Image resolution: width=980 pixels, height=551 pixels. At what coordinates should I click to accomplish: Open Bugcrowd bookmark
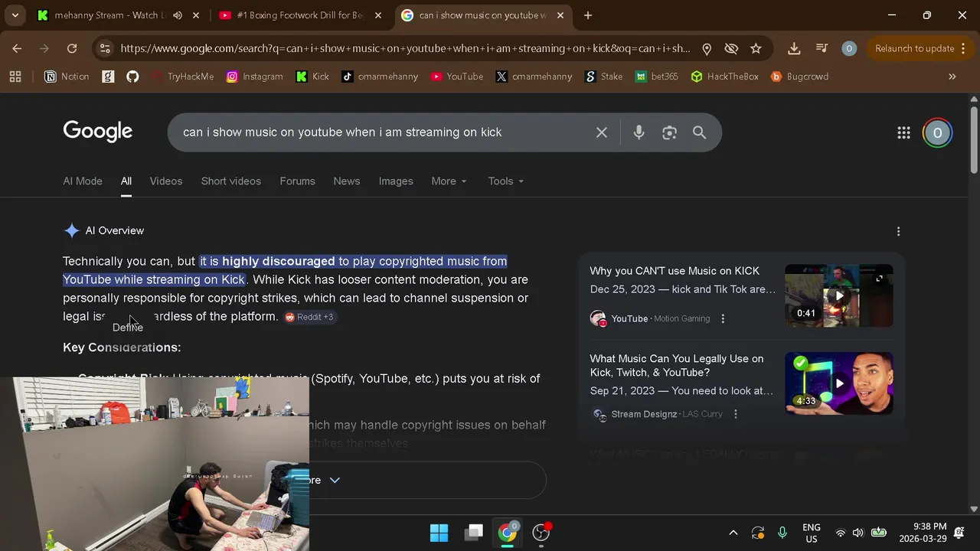799,77
